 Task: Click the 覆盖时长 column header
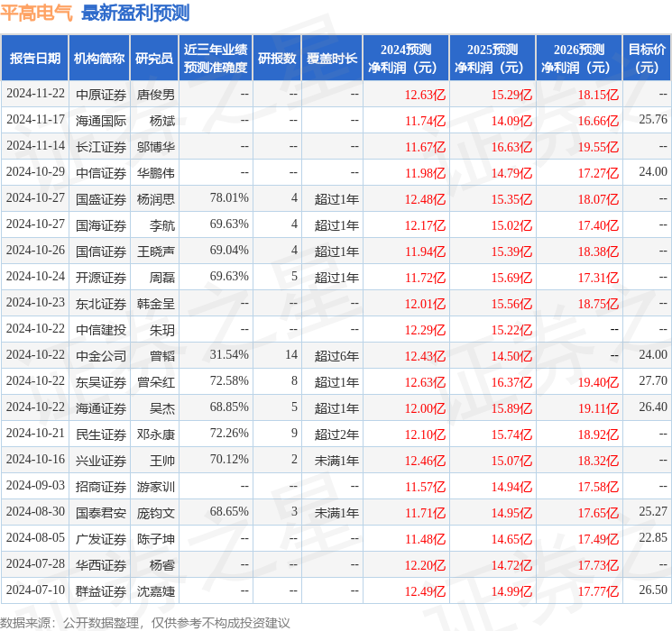click(x=332, y=59)
